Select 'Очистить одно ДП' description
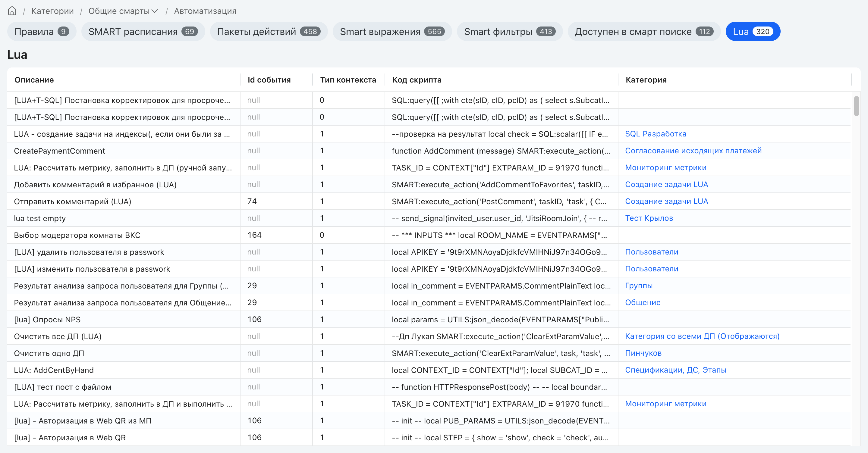 pyautogui.click(x=49, y=353)
